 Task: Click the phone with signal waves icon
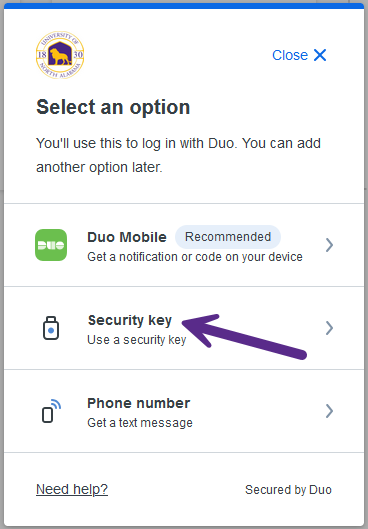[x=51, y=411]
